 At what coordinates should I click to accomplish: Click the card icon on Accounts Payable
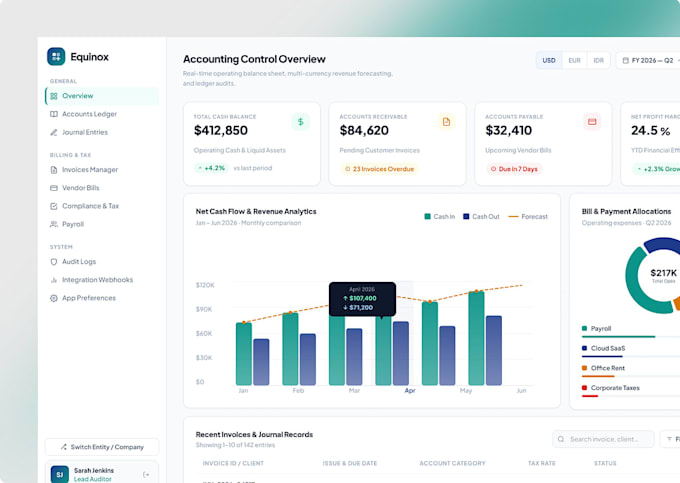pos(592,122)
